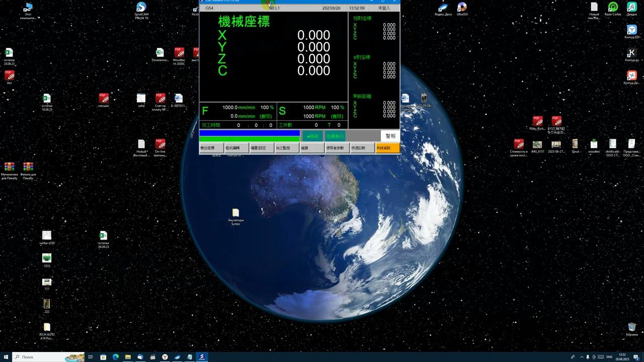Open the Яндекс.Диск desktop shortcut

click(443, 9)
